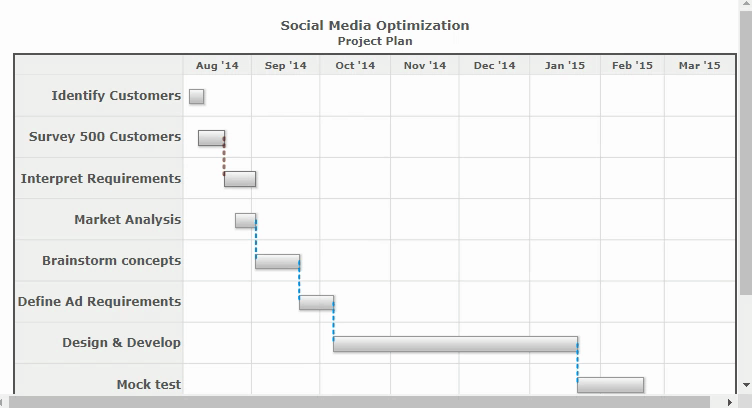The image size is (752, 408).
Task: Click the Identify Customers task bar
Action: [x=197, y=96]
